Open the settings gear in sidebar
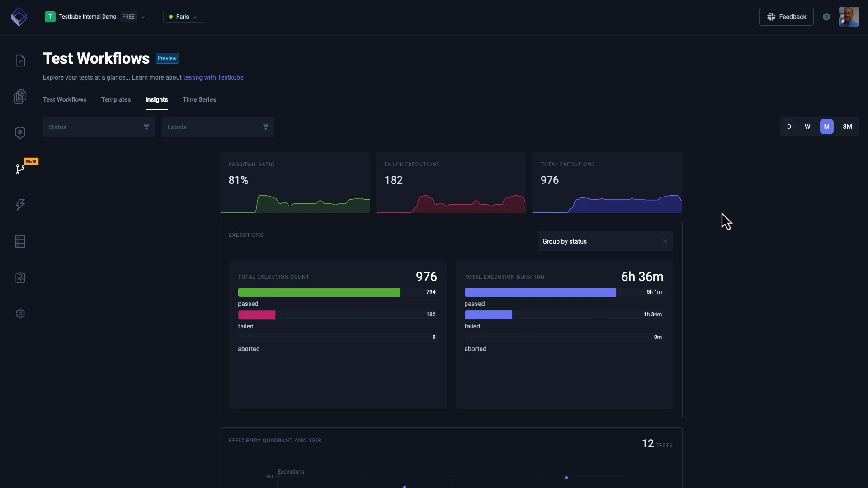 20,314
